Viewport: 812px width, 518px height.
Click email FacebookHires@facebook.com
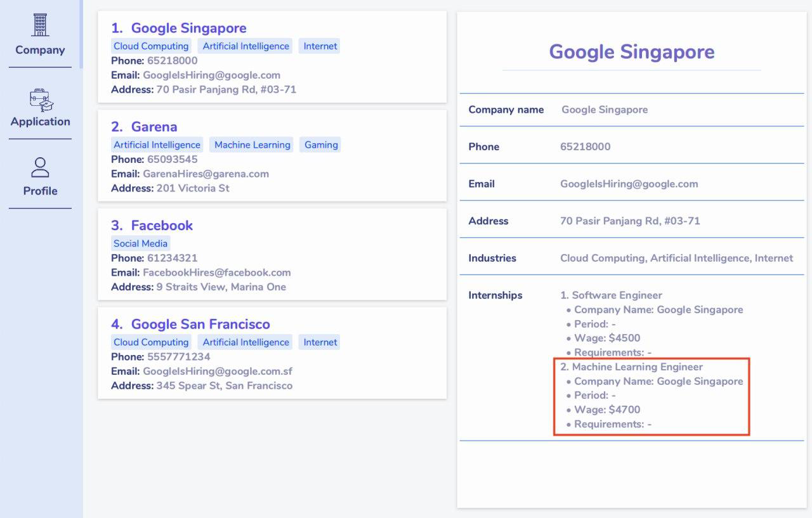[x=216, y=273]
